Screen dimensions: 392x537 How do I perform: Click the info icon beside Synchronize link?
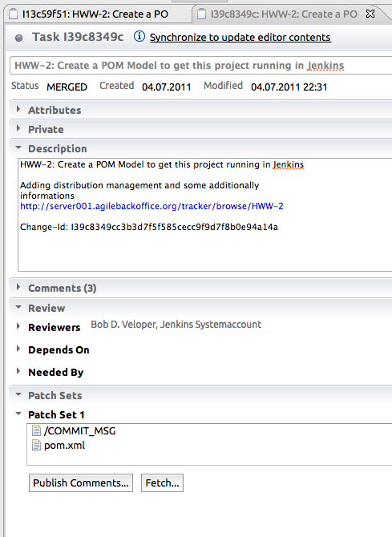[x=139, y=36]
